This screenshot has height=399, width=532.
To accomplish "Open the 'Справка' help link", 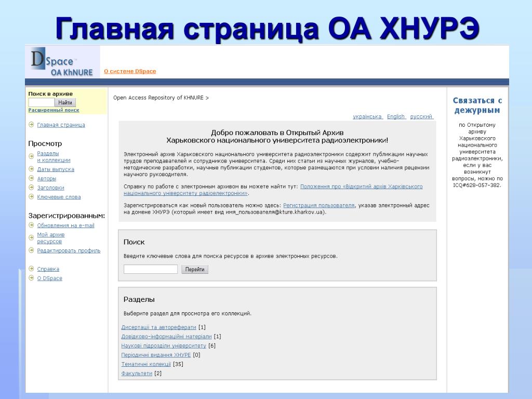I will pos(48,269).
